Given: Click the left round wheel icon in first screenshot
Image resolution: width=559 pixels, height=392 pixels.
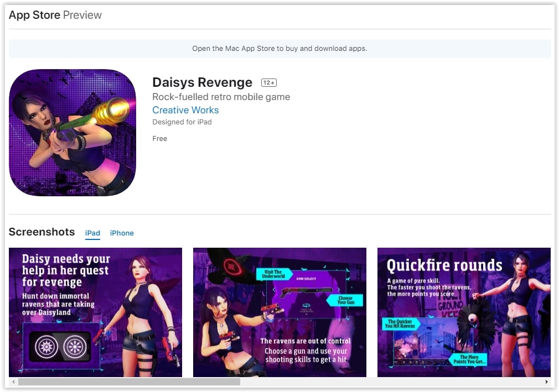Looking at the screenshot, I should tap(46, 347).
